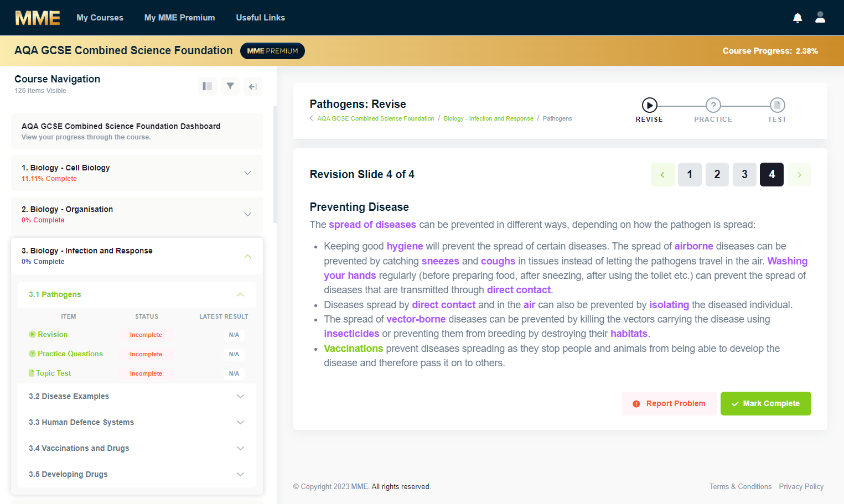Click the breadcrumb back chevron
The image size is (844, 504).
point(312,118)
